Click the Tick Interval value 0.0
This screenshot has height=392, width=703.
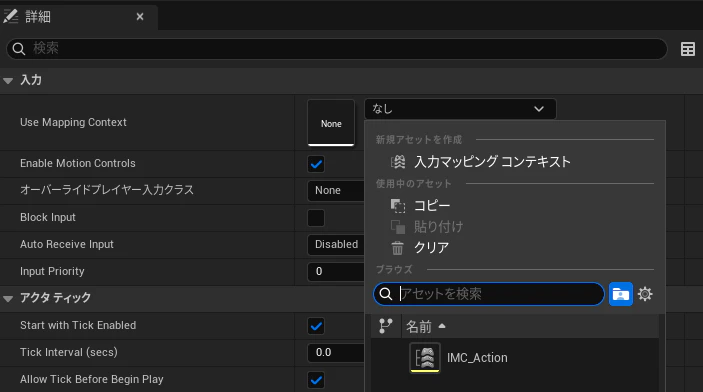point(336,353)
